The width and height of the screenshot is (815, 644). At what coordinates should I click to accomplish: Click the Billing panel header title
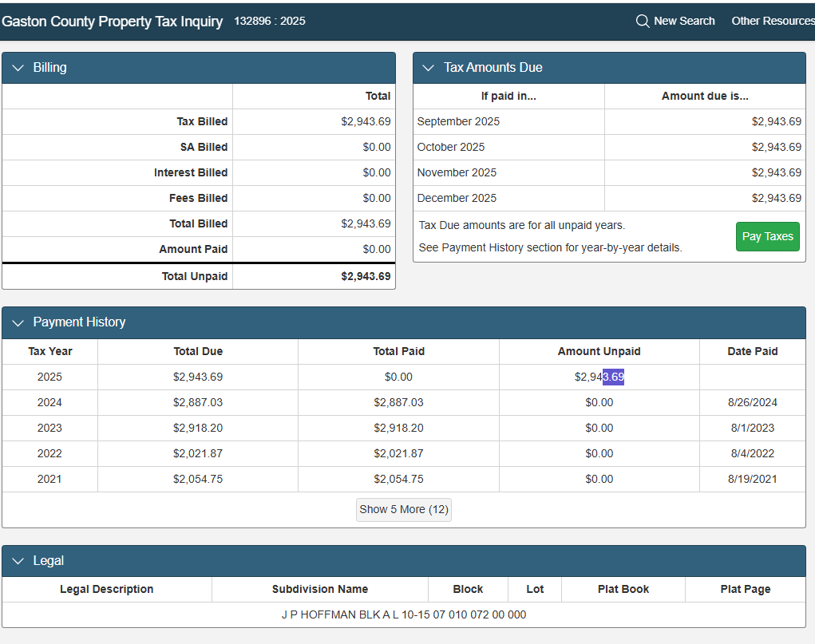[49, 68]
